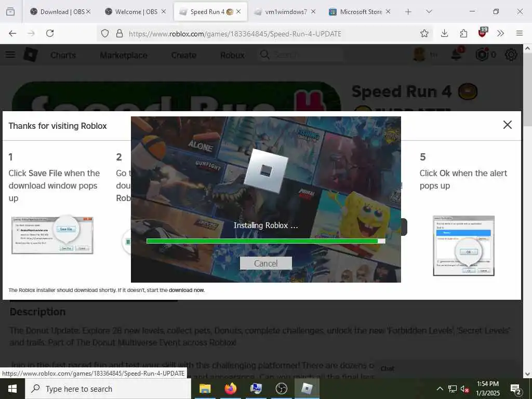The image size is (532, 399).
Task: Go forward to the next page
Action: pyautogui.click(x=31, y=33)
